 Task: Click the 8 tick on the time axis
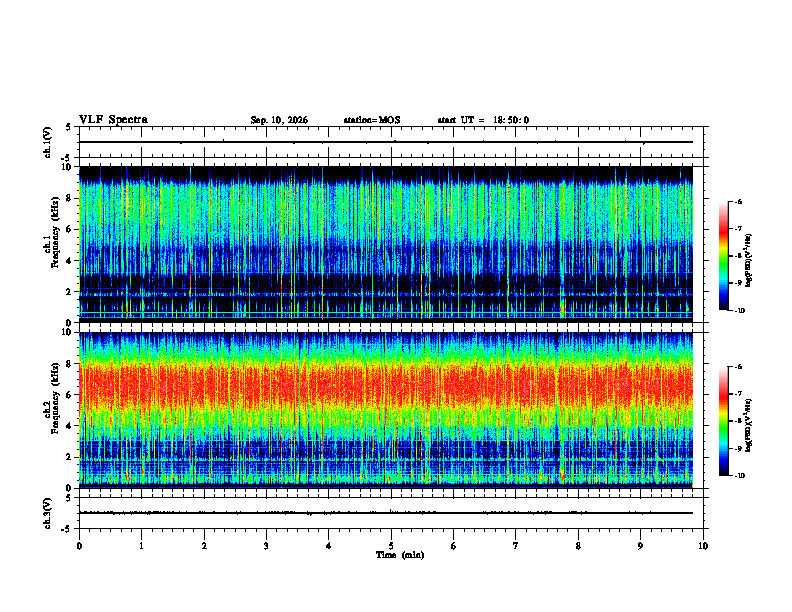click(578, 546)
